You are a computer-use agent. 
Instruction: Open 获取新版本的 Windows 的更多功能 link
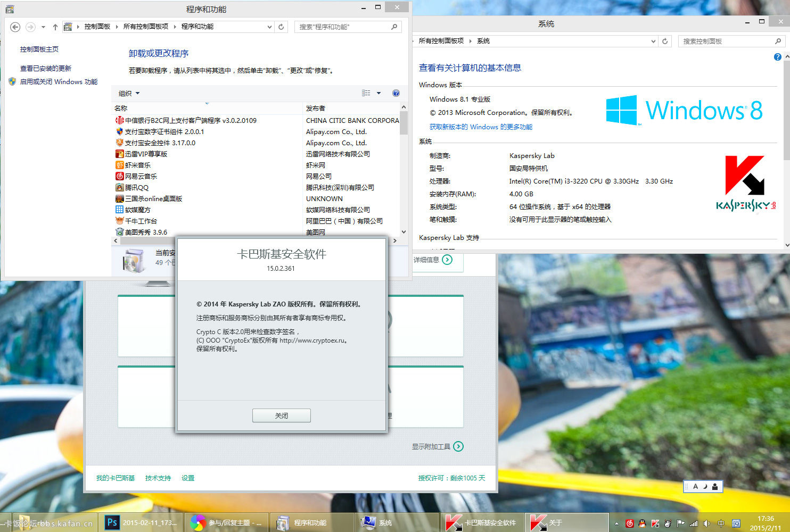(x=481, y=127)
